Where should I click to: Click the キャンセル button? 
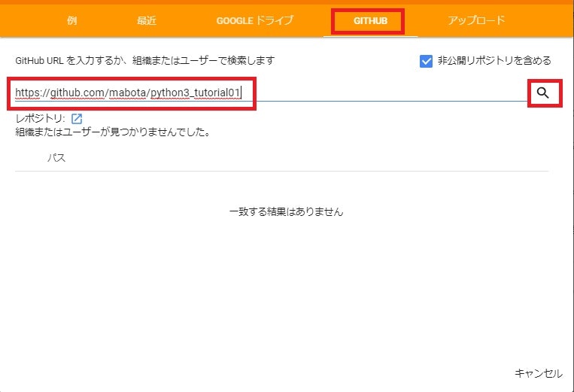point(538,373)
